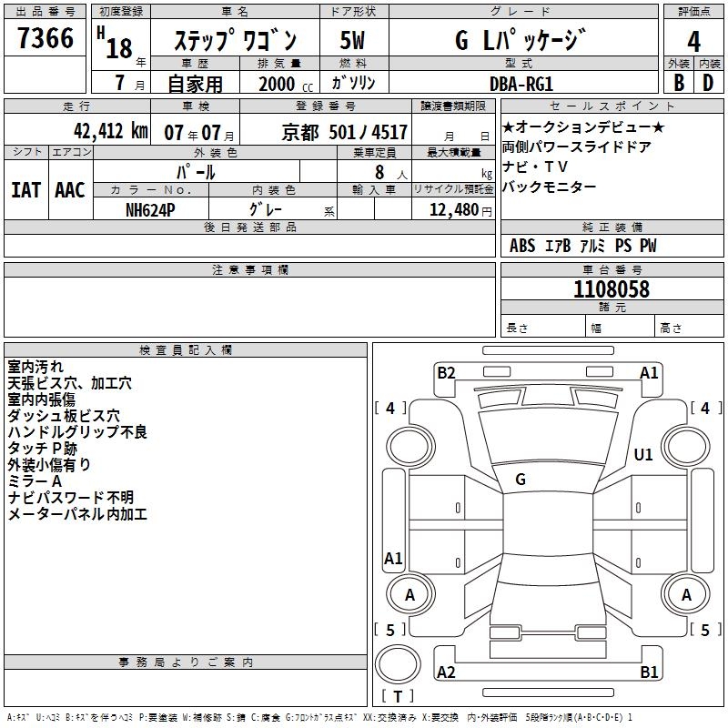Select the note 天張ビス穴、加工穴
The image size is (728, 728).
coord(70,383)
